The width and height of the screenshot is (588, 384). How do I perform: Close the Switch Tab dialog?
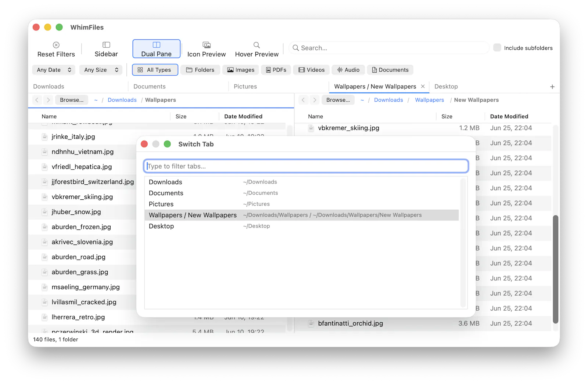pyautogui.click(x=144, y=144)
